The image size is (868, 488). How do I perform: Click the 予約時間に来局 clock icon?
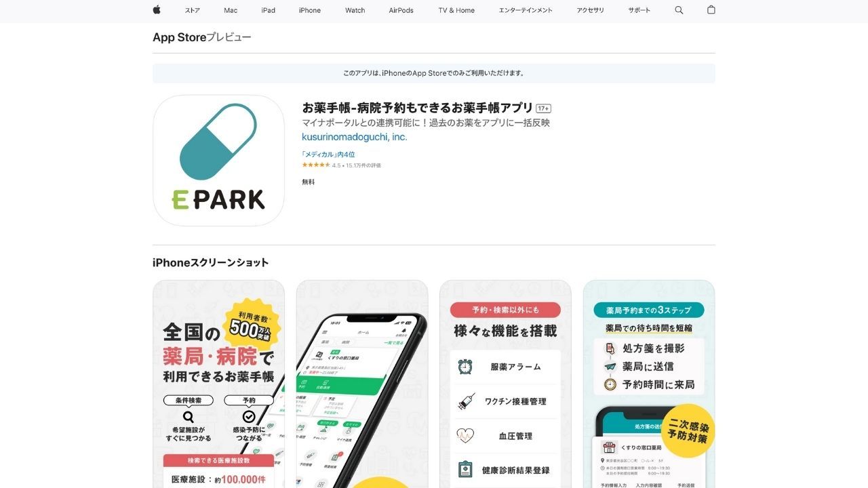point(610,384)
